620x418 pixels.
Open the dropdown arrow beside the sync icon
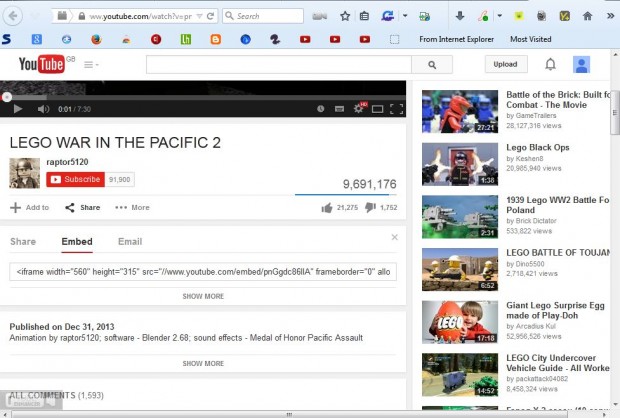pos(405,16)
